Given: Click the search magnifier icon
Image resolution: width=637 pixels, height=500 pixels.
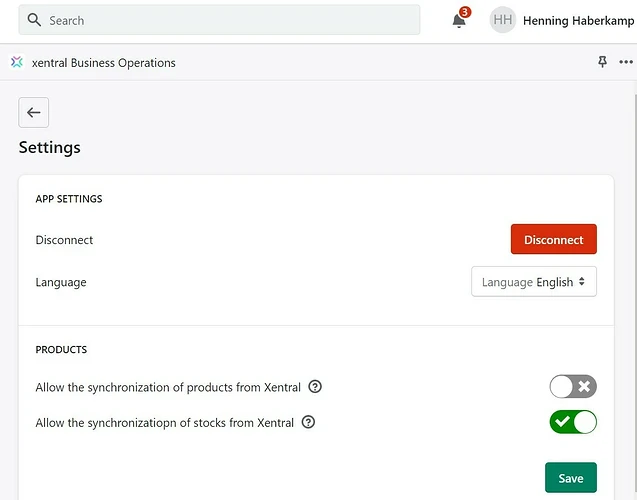Looking at the screenshot, I should click(x=34, y=19).
